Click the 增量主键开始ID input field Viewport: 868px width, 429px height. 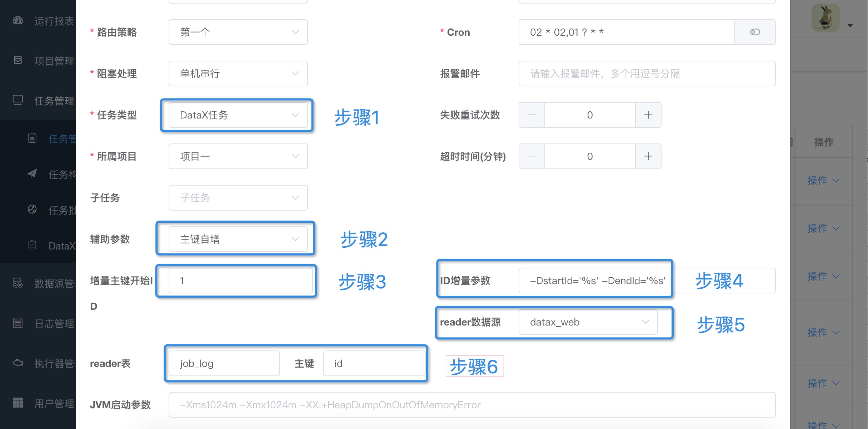[240, 281]
